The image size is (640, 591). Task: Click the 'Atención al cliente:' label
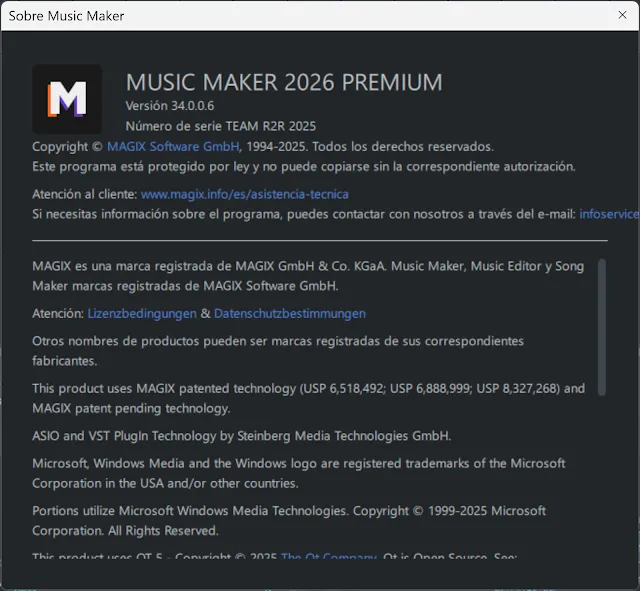85,194
